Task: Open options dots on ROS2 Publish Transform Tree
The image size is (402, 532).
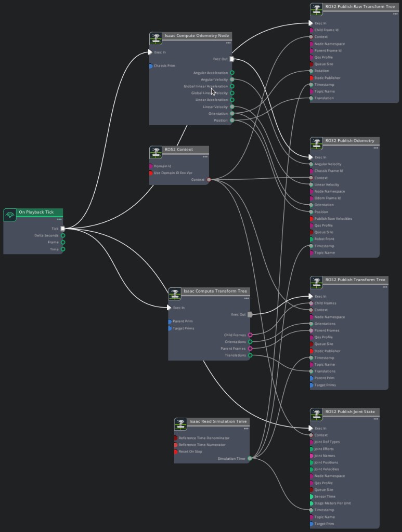Action: [x=385, y=287]
